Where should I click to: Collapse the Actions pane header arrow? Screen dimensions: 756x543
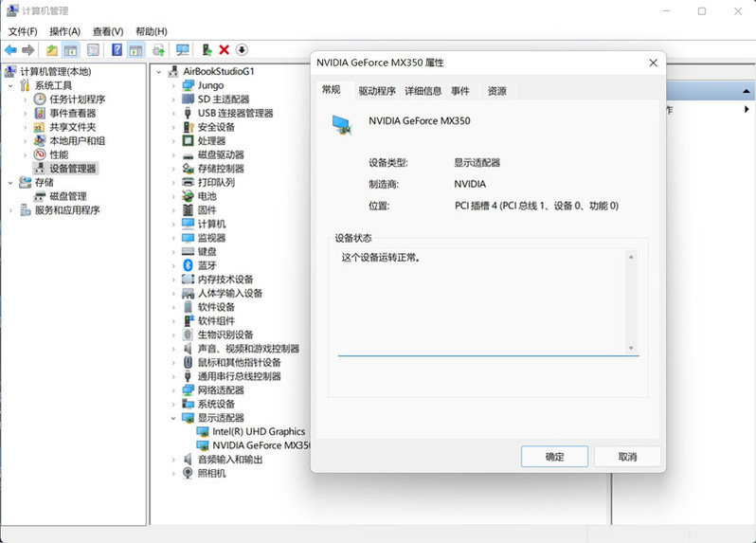pos(746,91)
